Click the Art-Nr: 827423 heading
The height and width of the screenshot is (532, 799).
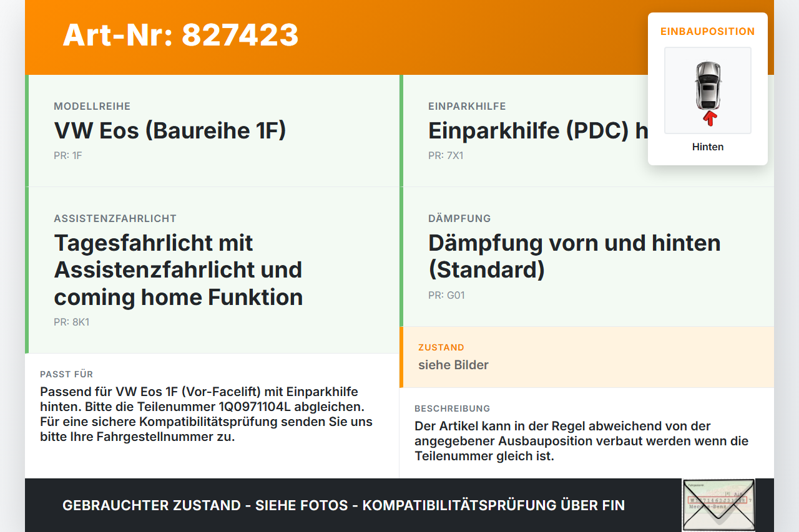pos(180,35)
